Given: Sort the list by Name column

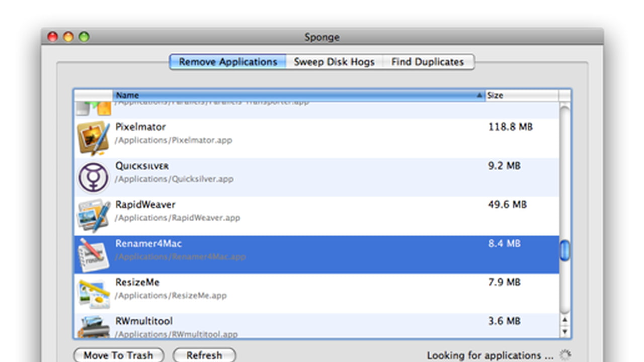Looking at the screenshot, I should point(299,95).
